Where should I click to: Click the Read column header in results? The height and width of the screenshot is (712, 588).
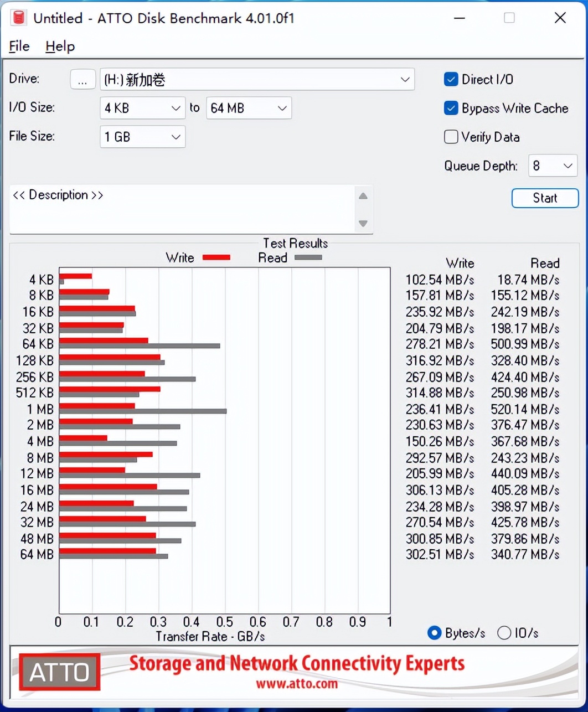click(545, 263)
